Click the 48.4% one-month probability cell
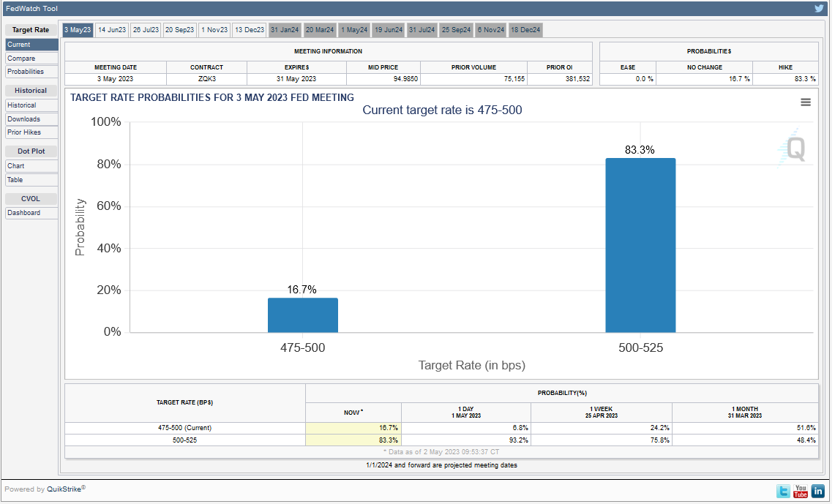The height and width of the screenshot is (504, 835). (745, 440)
